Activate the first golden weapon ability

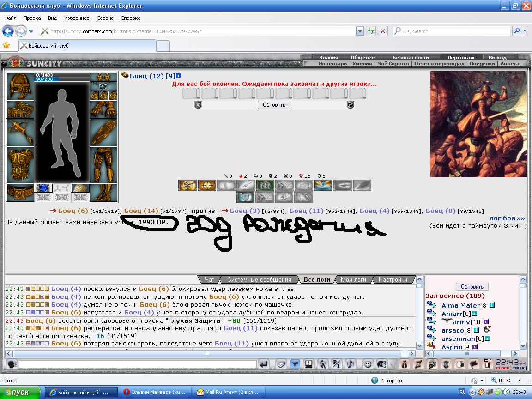click(187, 186)
